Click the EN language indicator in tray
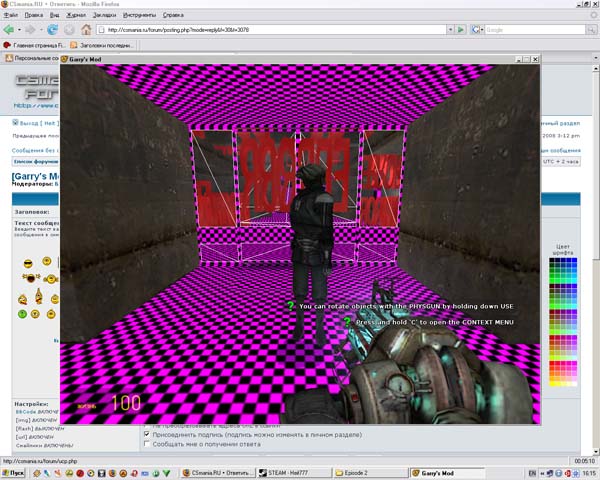The image size is (600, 480). point(532,473)
